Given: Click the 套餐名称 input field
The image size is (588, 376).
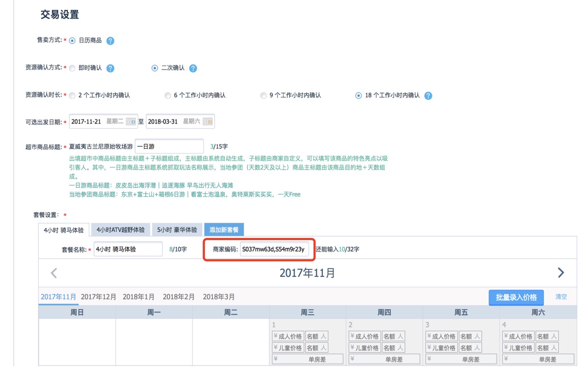Looking at the screenshot, I should click(x=128, y=249).
